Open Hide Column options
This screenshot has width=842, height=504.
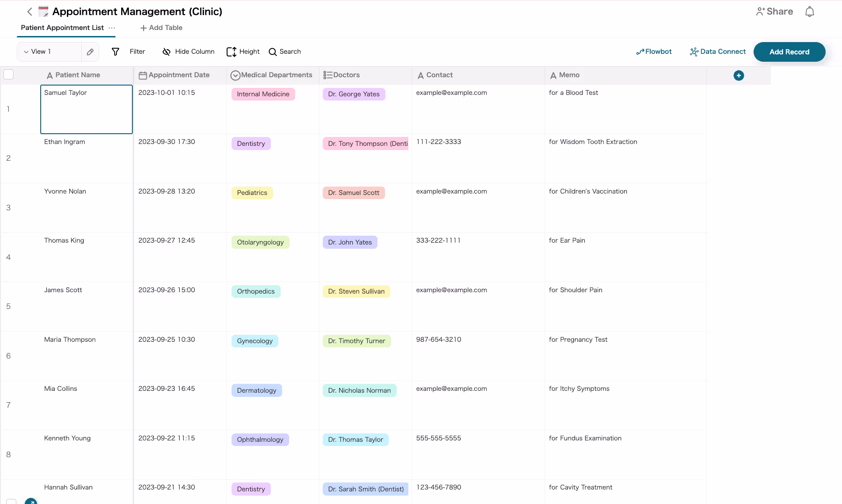point(189,52)
